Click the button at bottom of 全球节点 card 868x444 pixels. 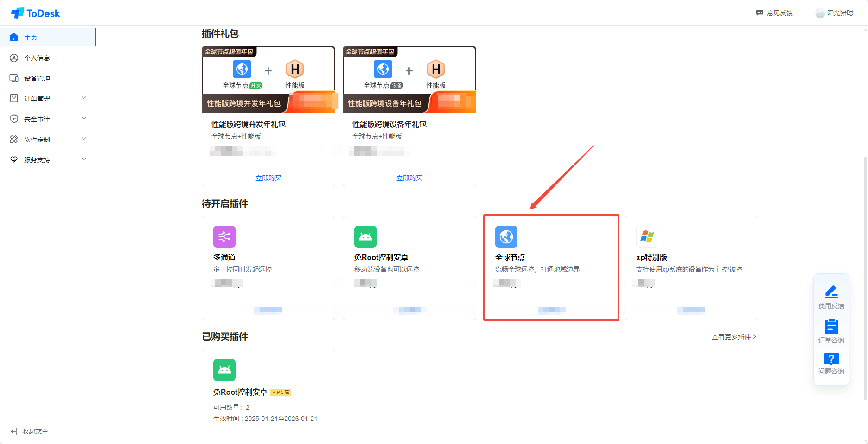pyautogui.click(x=551, y=311)
